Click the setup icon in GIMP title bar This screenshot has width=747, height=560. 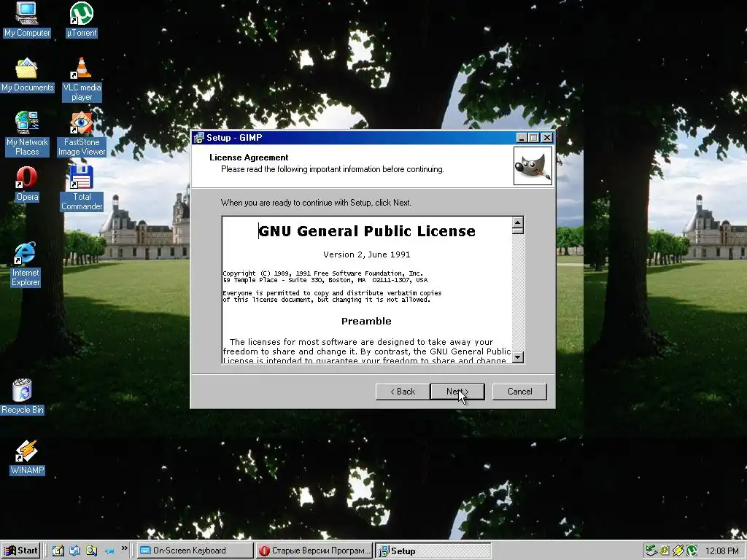click(x=198, y=138)
